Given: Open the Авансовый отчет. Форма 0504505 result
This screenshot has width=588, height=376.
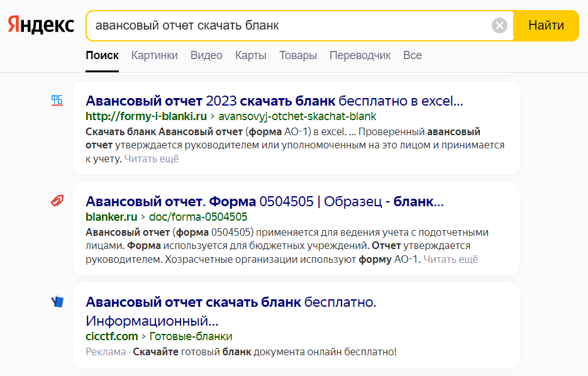Looking at the screenshot, I should pos(264,202).
